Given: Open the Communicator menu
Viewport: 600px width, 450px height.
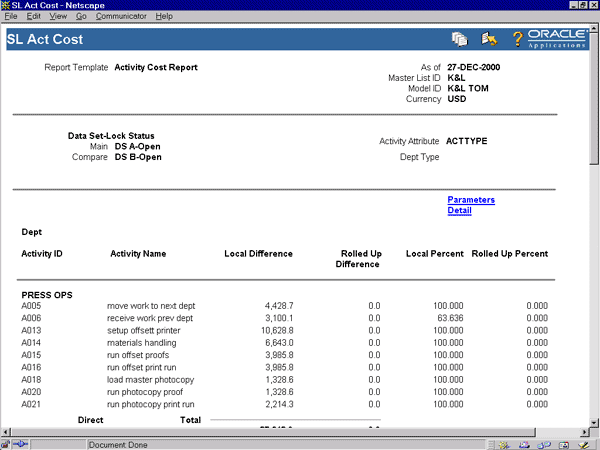Looking at the screenshot, I should [x=121, y=17].
